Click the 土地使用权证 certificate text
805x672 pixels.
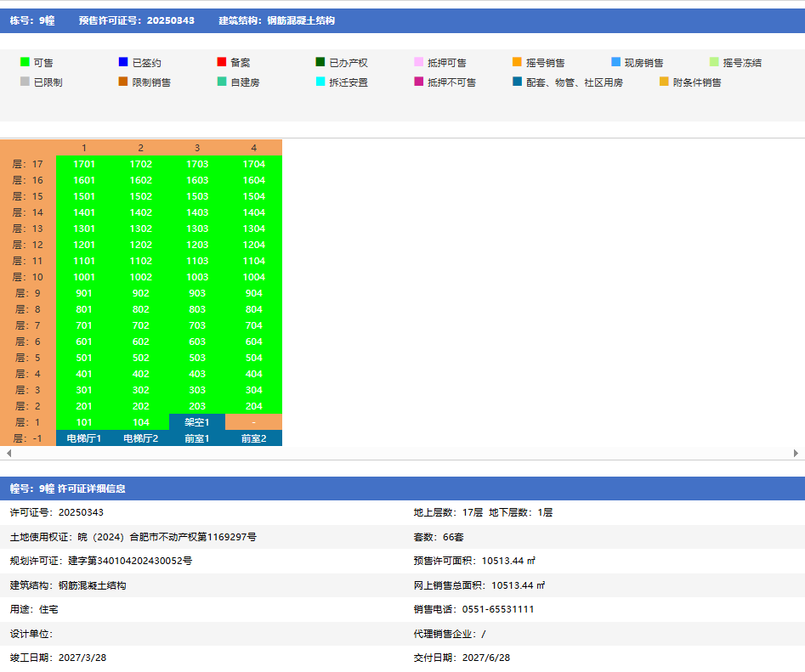[133, 537]
